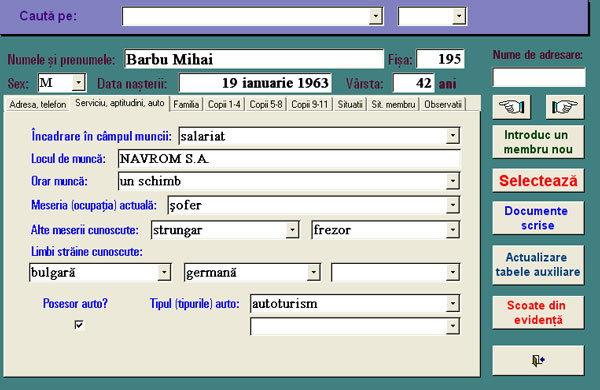The image size is (600, 390).
Task: Go to previous member with left-pointing hand
Action: [511, 107]
